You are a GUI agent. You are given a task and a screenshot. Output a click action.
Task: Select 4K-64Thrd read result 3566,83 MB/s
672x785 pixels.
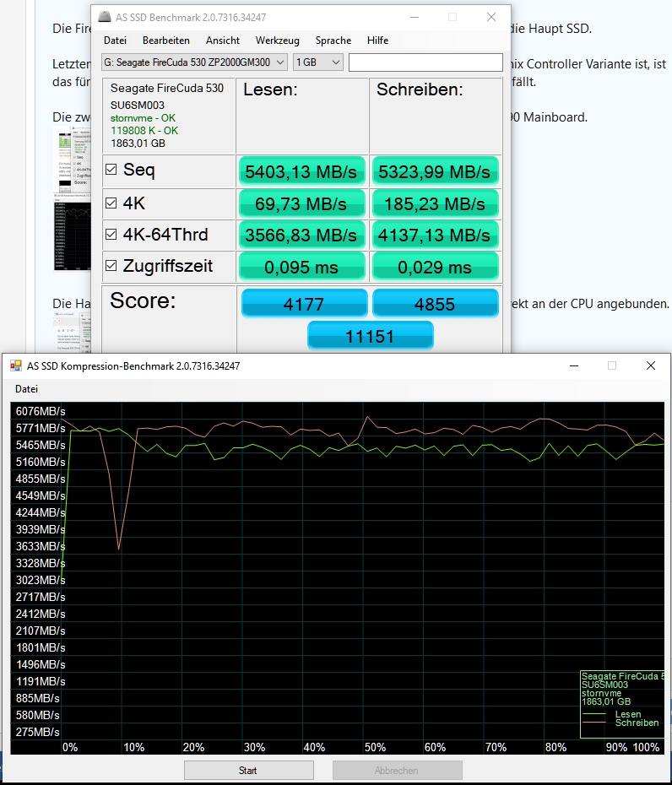(301, 235)
